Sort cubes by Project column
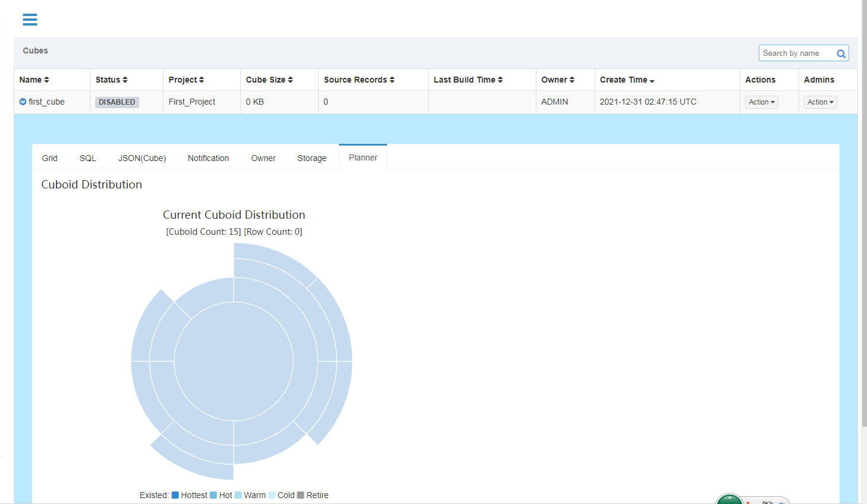Screen dimensions: 867x504 [186, 80]
